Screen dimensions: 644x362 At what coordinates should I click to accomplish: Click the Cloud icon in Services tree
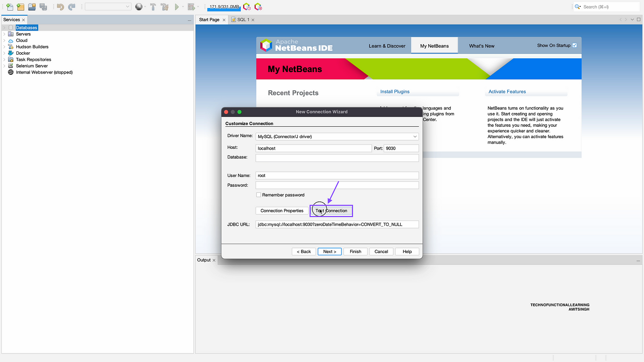[11, 41]
